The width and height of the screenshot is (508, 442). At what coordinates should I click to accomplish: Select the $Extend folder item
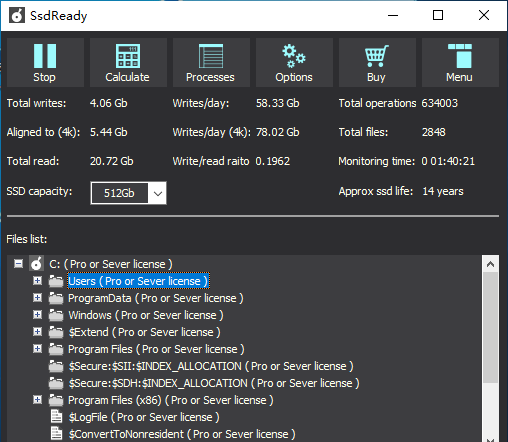point(144,332)
